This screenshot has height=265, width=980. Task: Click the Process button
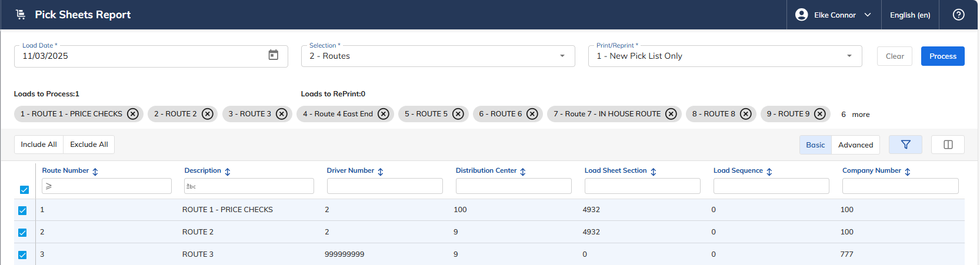942,56
